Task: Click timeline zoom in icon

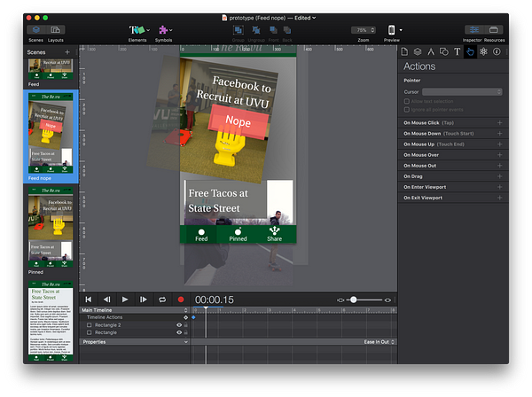Action: pyautogui.click(x=387, y=300)
